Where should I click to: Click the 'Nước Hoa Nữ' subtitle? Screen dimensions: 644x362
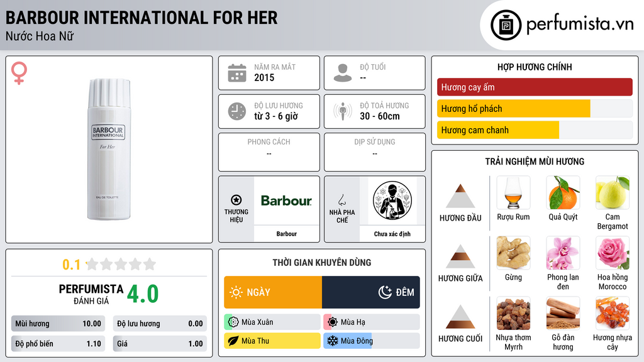coord(40,36)
